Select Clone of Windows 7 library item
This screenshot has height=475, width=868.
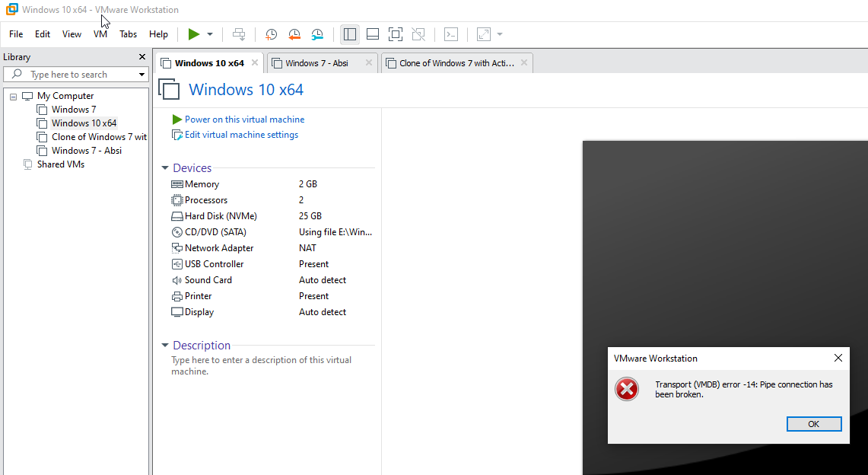[99, 137]
